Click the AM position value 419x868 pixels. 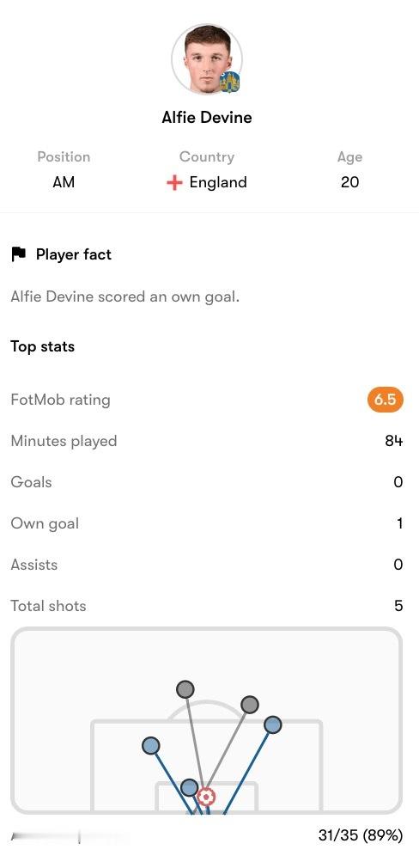coord(64,183)
